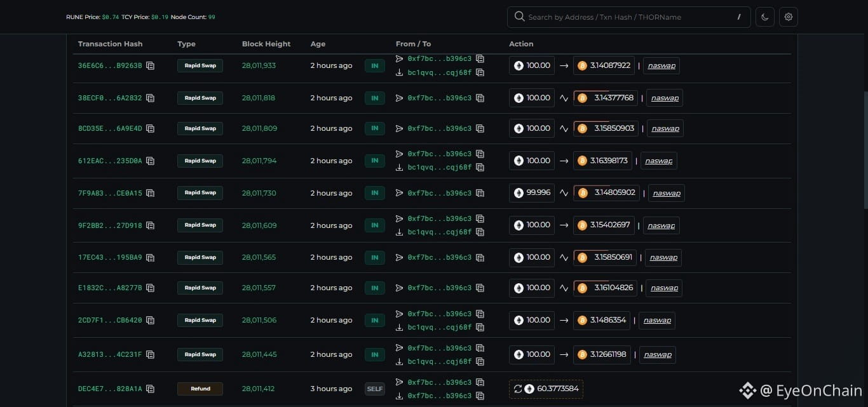
Task: Open transaction 612EAC...235D0A
Action: [110, 161]
